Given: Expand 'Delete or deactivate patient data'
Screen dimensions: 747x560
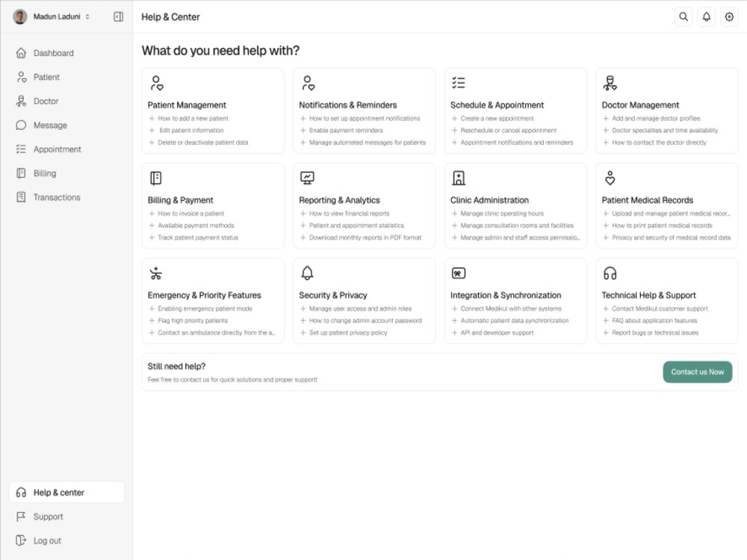Looking at the screenshot, I should point(199,143).
